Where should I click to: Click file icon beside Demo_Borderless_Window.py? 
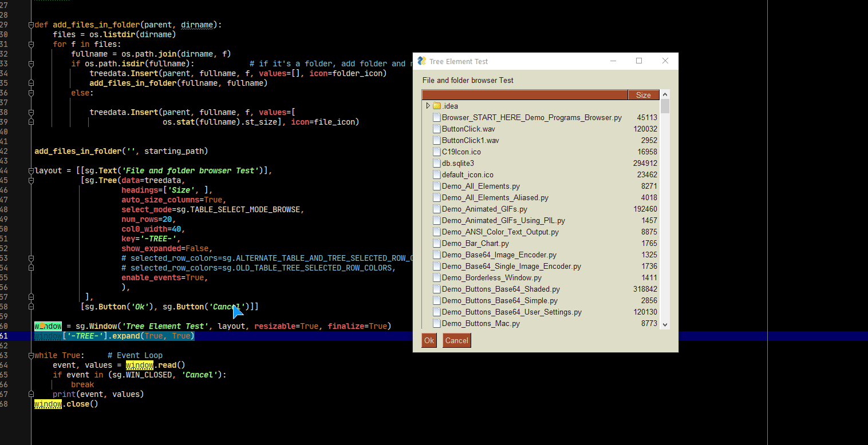click(436, 277)
